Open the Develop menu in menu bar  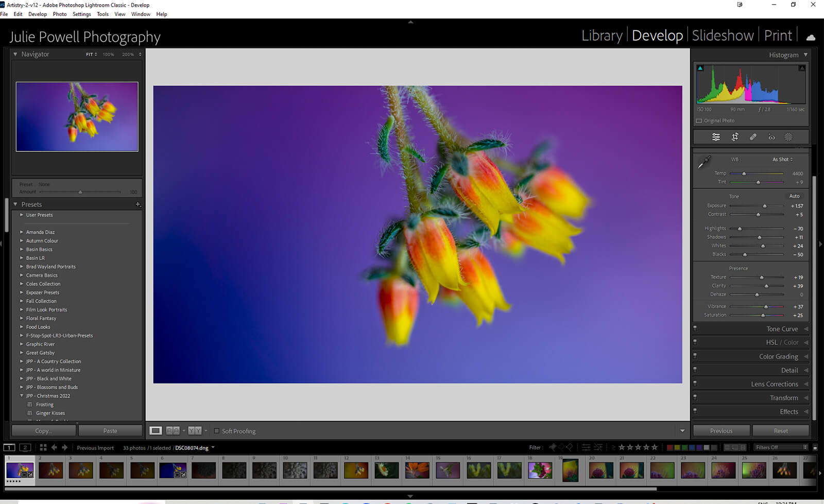[37, 14]
